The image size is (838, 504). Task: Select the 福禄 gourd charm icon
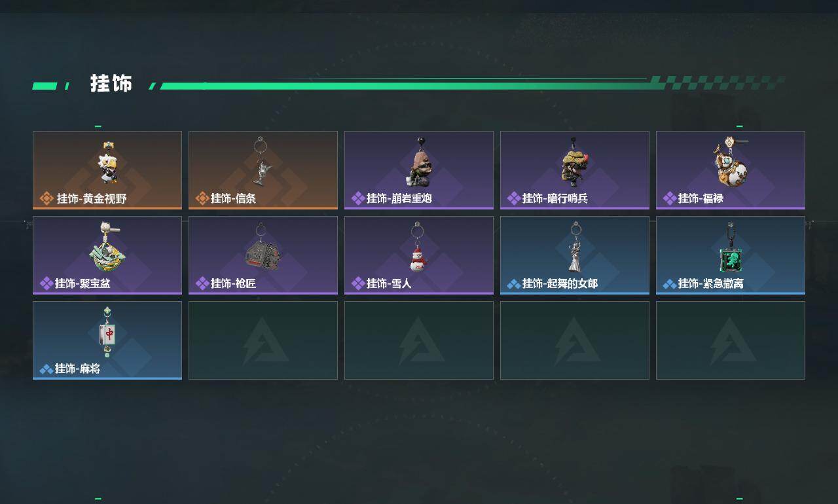[731, 162]
